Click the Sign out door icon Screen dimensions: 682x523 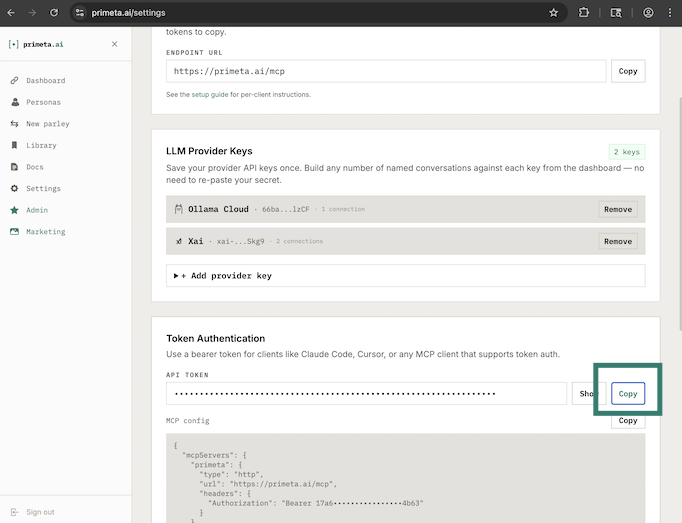tap(14, 512)
